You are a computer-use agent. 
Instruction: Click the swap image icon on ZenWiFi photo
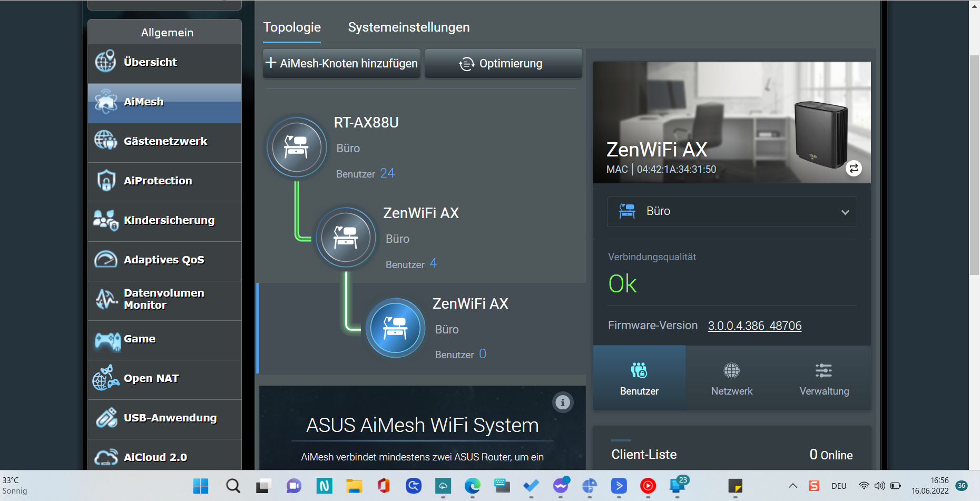click(x=854, y=168)
